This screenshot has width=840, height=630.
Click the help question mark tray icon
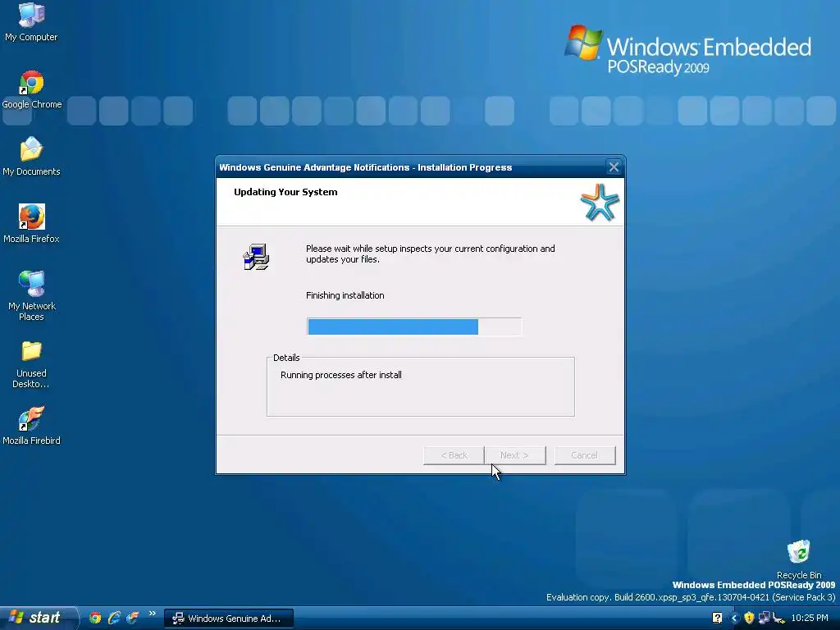coord(717,619)
